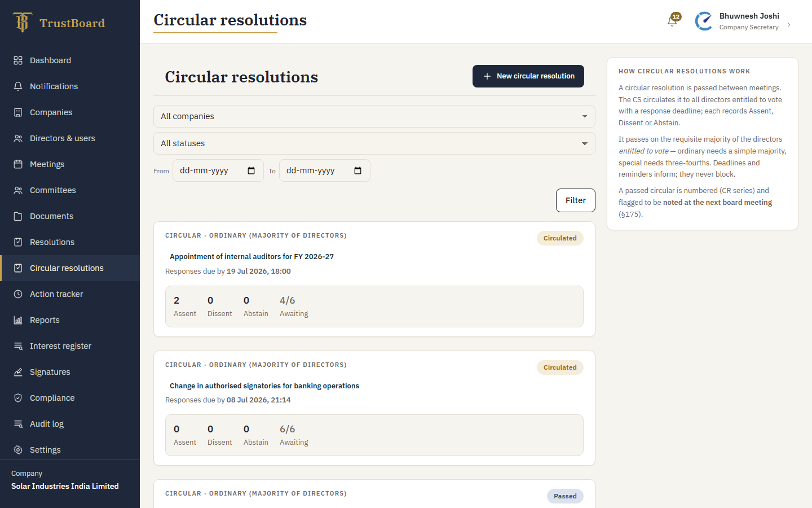Click the Compliance shield icon
812x508 pixels.
(x=18, y=398)
